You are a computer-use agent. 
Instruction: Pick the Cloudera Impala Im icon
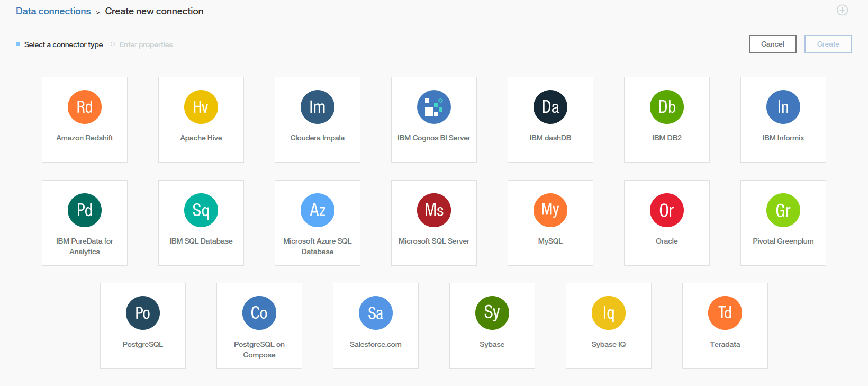point(318,107)
